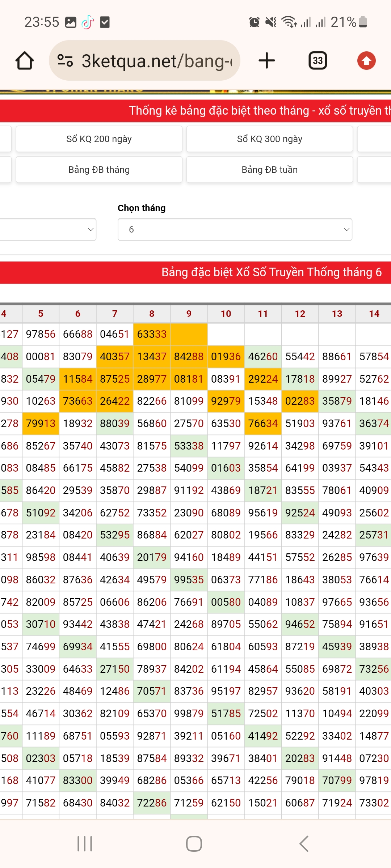
Task: Click column header 14
Action: 374,314
